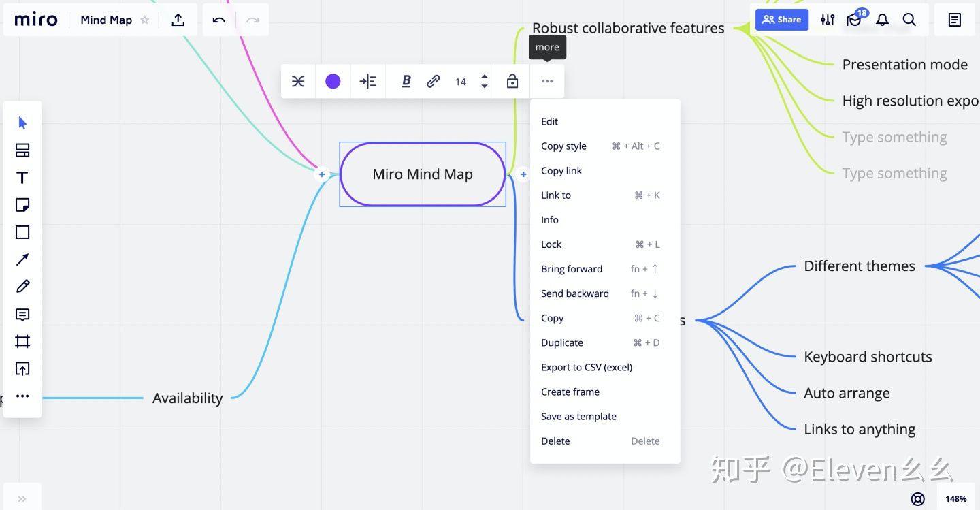Select the Miro Mind Map central node
Image resolution: width=980 pixels, height=510 pixels.
point(423,174)
